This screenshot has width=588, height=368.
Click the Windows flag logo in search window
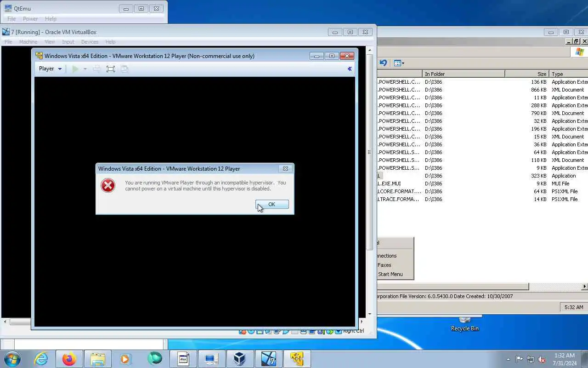point(580,52)
